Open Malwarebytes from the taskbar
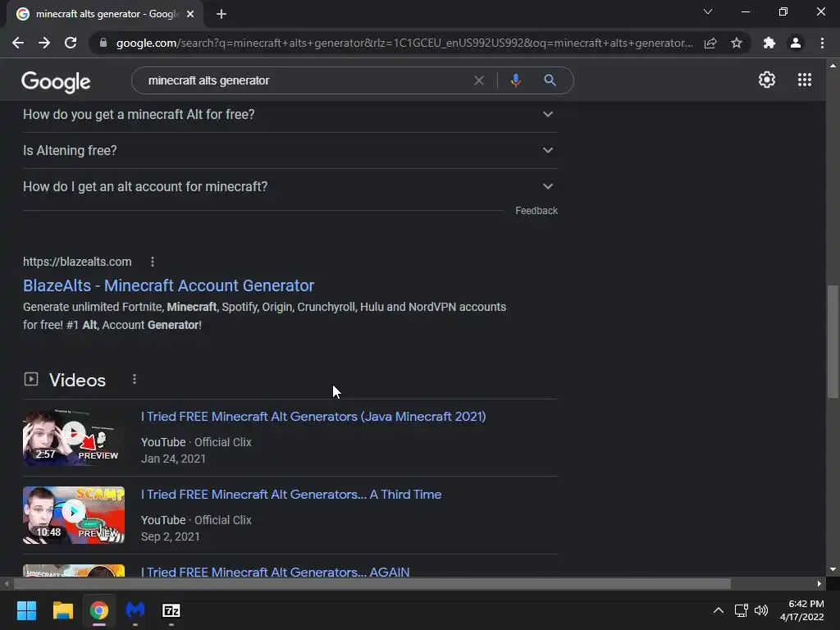 [135, 610]
